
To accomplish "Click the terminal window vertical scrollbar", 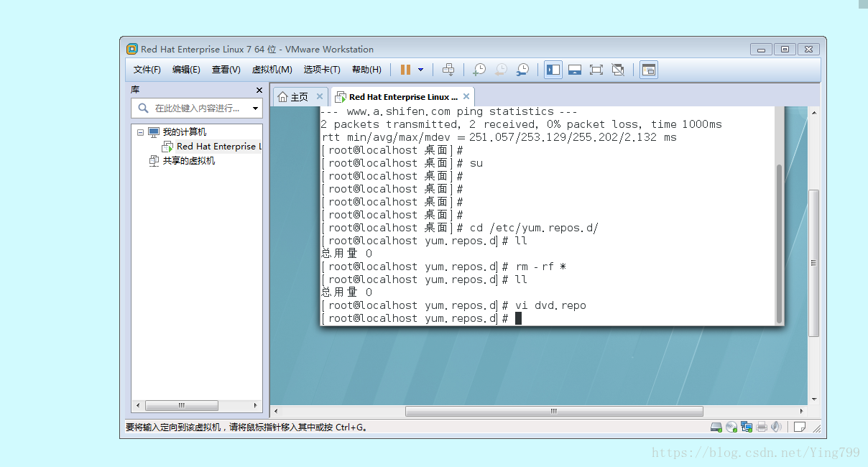I will click(x=780, y=244).
